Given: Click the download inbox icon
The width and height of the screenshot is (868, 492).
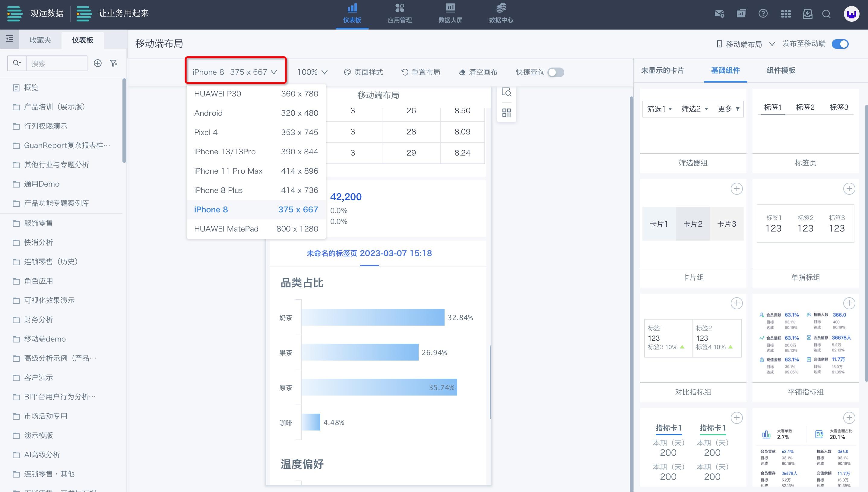Looking at the screenshot, I should [x=807, y=14].
